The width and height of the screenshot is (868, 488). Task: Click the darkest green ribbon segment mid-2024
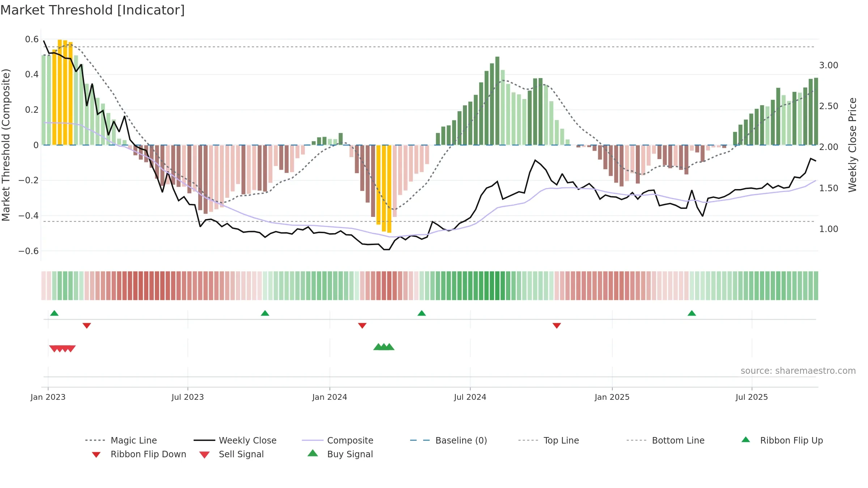coord(497,286)
